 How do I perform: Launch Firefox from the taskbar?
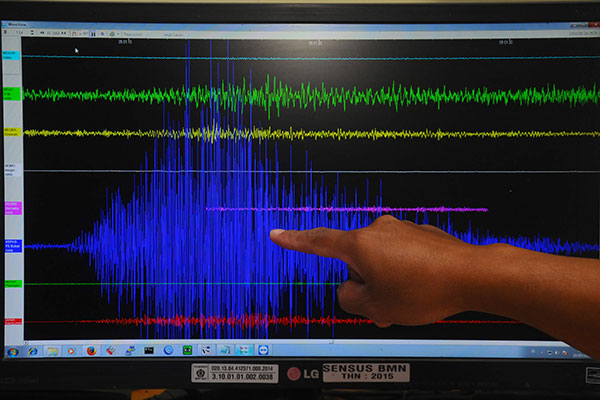(91, 351)
